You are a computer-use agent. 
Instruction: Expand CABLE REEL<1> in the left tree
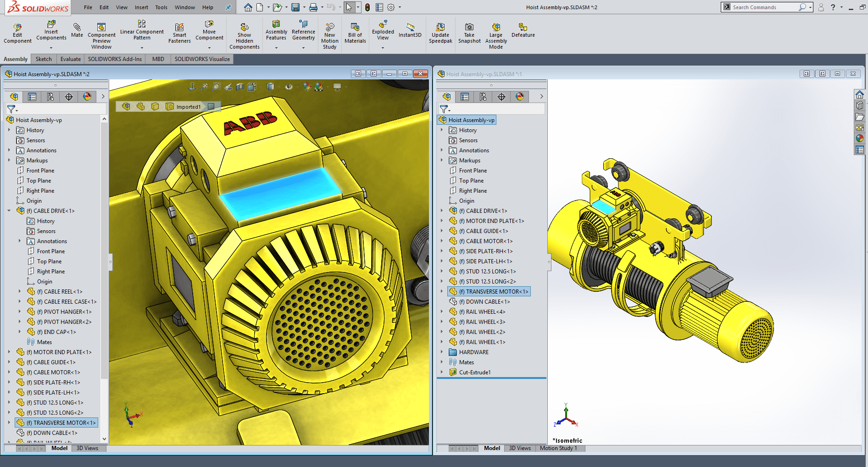[x=19, y=292]
